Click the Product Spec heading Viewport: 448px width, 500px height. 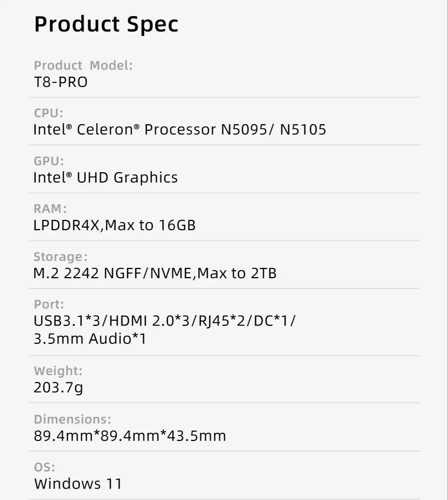[x=106, y=25]
